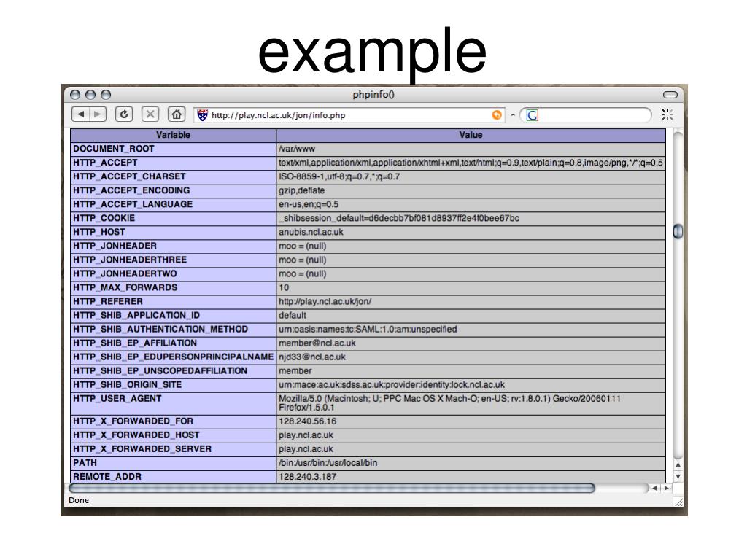Viewport: 747px width, 560px height.
Task: Click the HTTP_REFERER variable cell
Action: coord(173,301)
